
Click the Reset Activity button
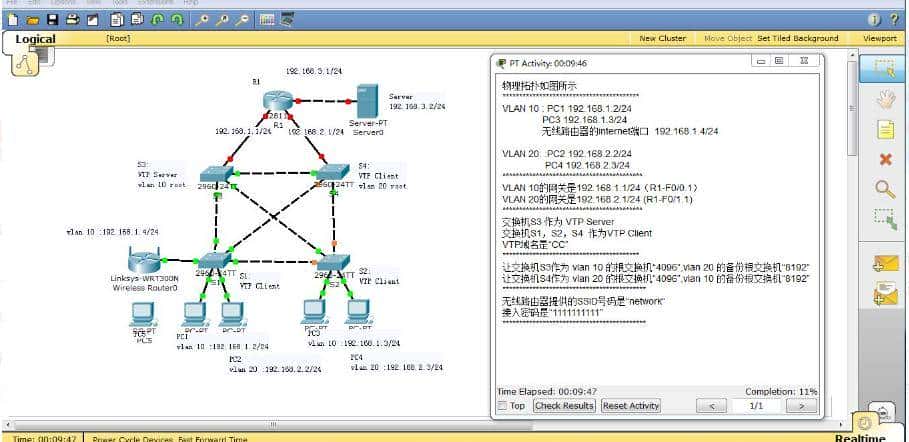(631, 406)
